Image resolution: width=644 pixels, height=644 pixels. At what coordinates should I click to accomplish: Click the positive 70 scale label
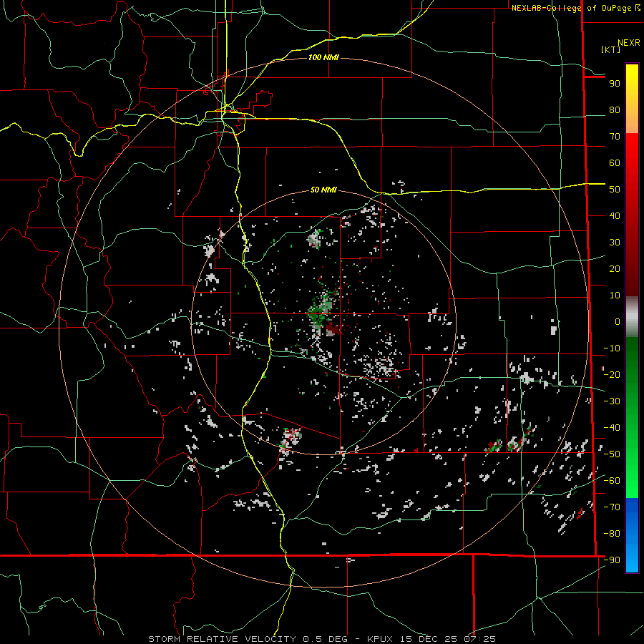615,137
